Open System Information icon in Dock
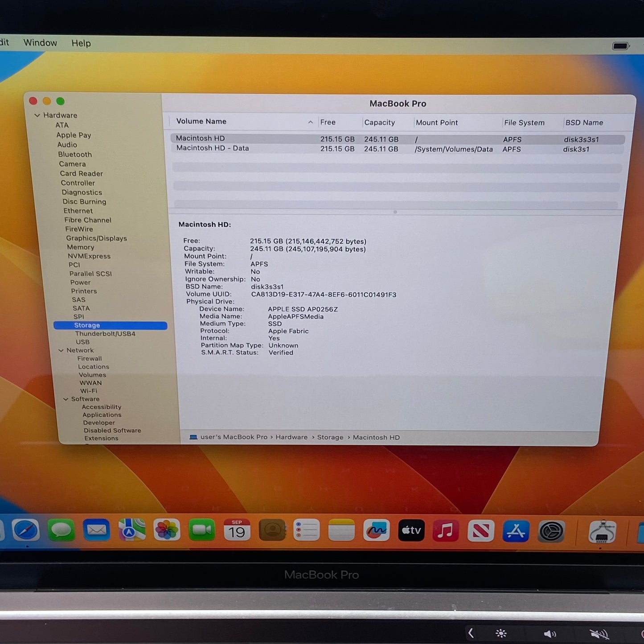Viewport: 644px width, 644px height. 602,532
